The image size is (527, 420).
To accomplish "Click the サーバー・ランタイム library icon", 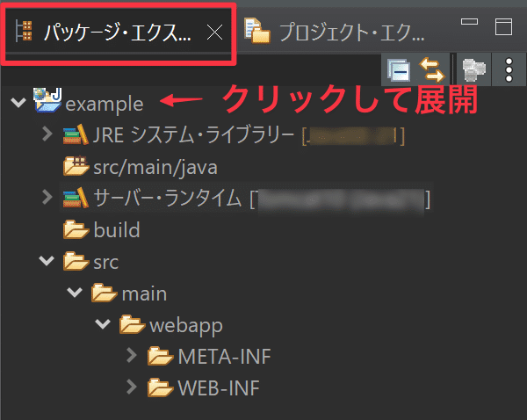I will coord(76,199).
